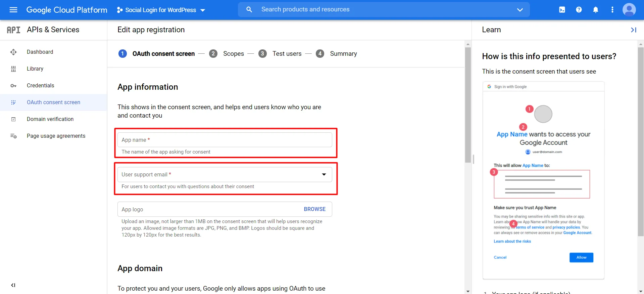644x294 pixels.
Task: Open the three-dot settings menu in header
Action: pyautogui.click(x=612, y=10)
